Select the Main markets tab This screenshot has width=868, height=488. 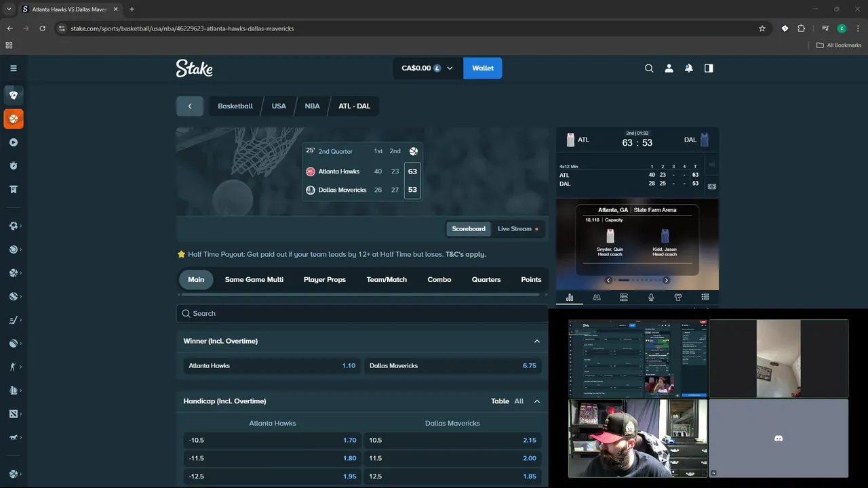tap(196, 279)
